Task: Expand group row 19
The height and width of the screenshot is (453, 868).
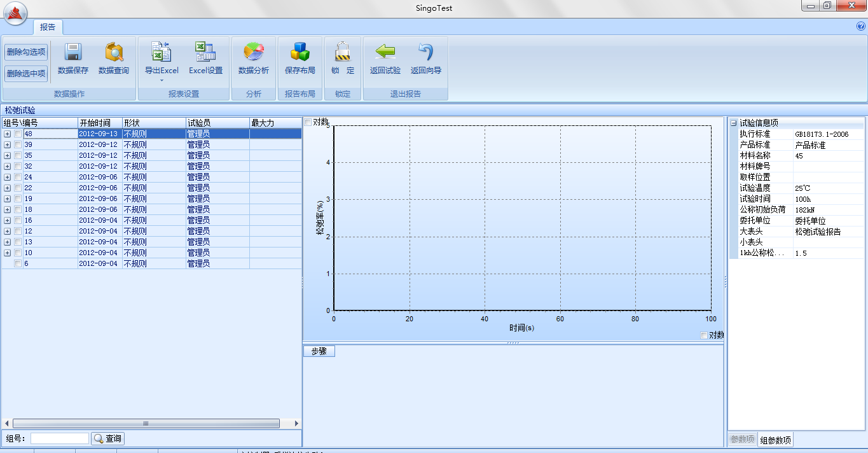Action: click(8, 199)
